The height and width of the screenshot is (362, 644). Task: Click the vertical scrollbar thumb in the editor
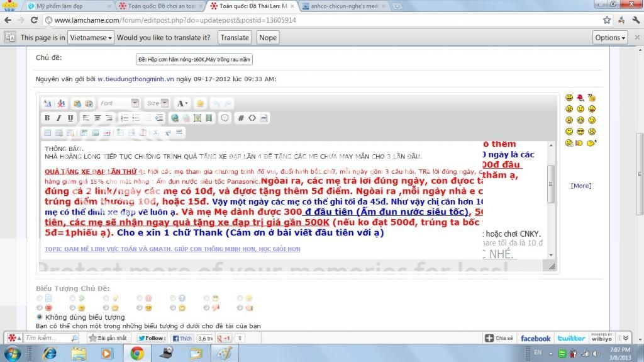point(551,184)
